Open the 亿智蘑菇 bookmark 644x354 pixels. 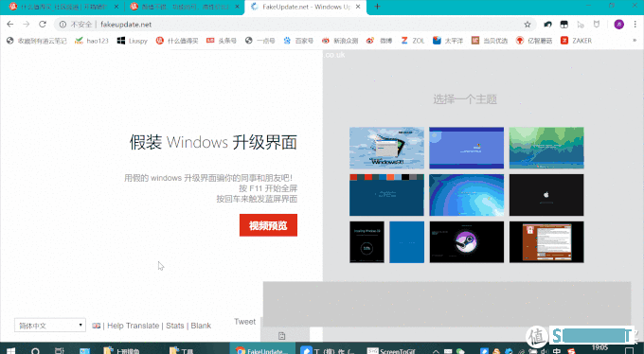pyautogui.click(x=534, y=41)
